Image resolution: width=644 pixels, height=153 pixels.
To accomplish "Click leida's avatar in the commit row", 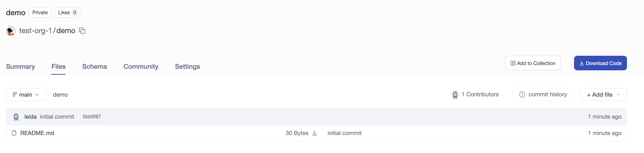I will pos(16,117).
